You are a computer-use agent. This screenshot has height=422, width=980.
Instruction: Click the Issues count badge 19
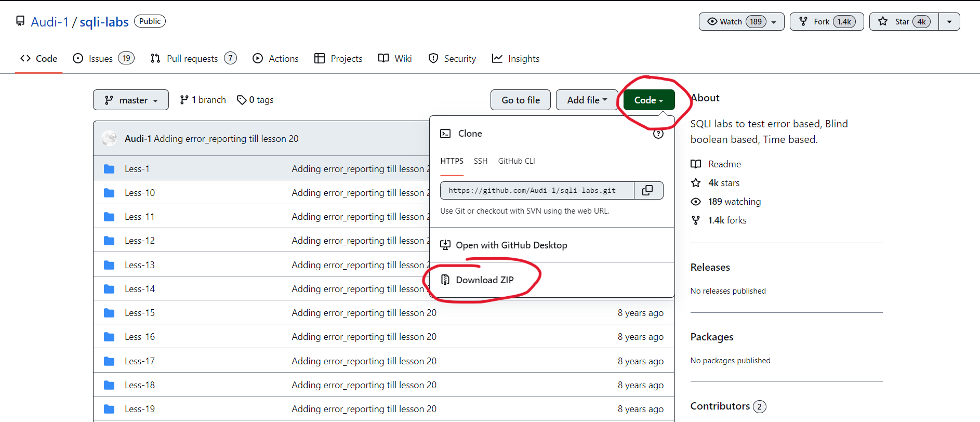click(x=126, y=58)
